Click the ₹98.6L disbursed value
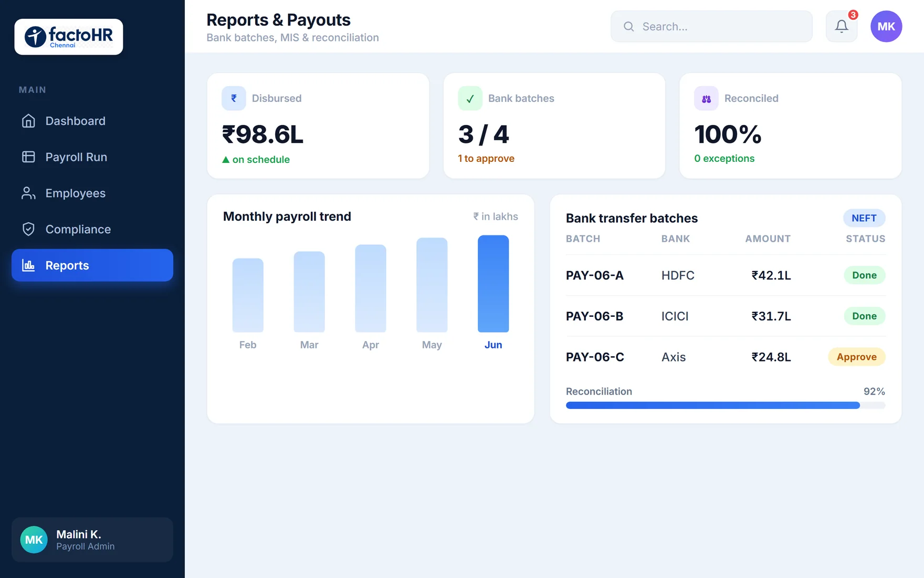924x578 pixels. click(x=262, y=135)
